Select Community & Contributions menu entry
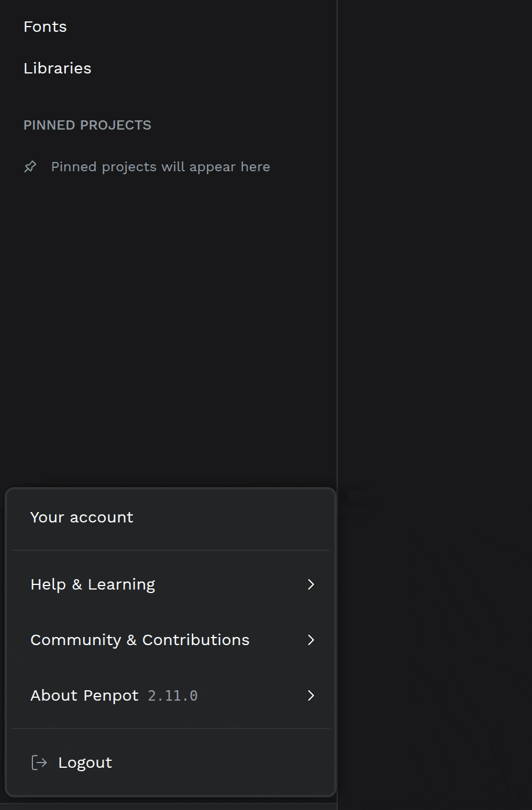Image resolution: width=532 pixels, height=810 pixels. (171, 640)
